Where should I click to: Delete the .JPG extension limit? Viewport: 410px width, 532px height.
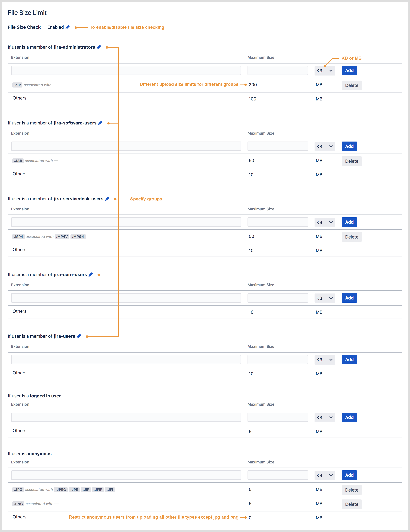351,490
